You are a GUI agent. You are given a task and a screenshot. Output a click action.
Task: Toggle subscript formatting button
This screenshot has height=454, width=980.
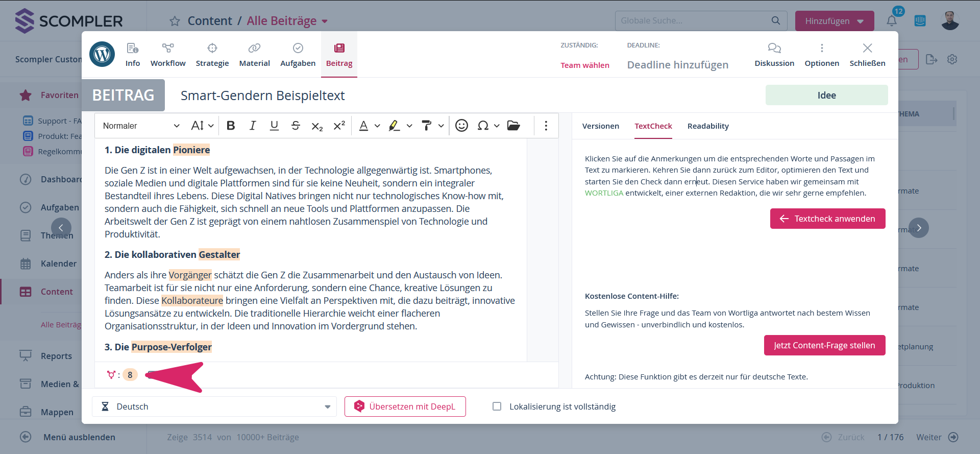click(x=317, y=126)
